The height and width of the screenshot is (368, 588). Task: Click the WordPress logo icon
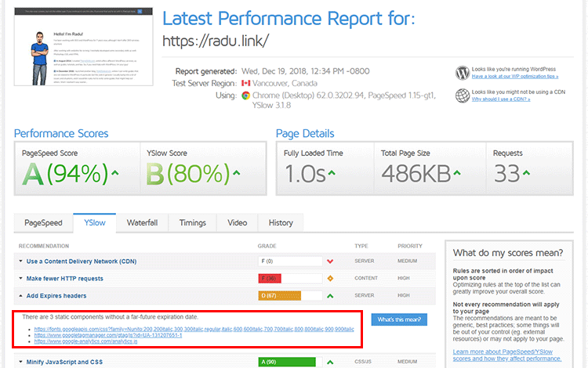click(463, 73)
